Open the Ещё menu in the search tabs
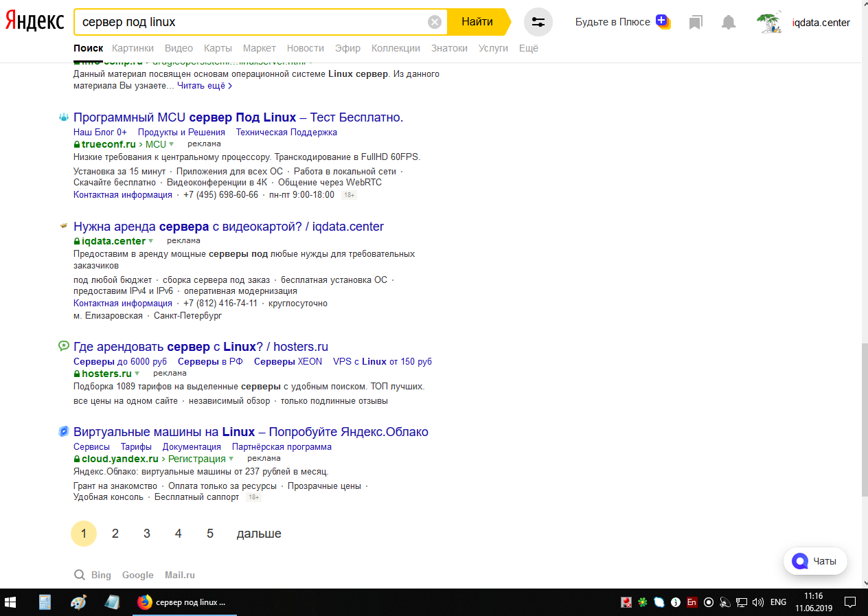868x616 pixels. (x=529, y=48)
